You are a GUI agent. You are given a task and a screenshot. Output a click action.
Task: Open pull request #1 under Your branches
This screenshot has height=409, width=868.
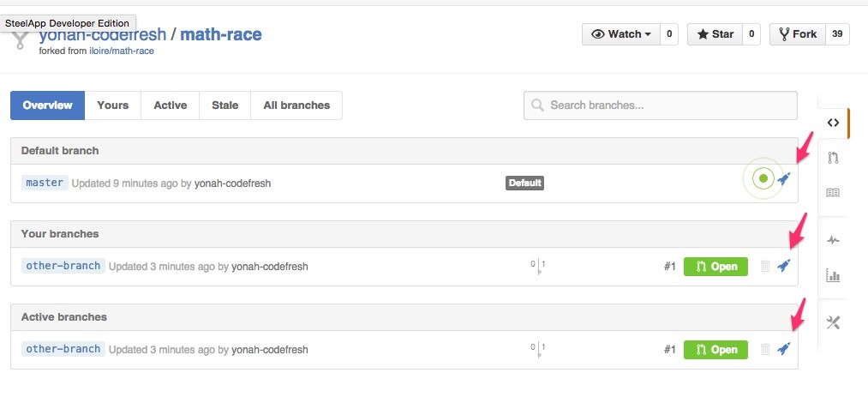(670, 267)
